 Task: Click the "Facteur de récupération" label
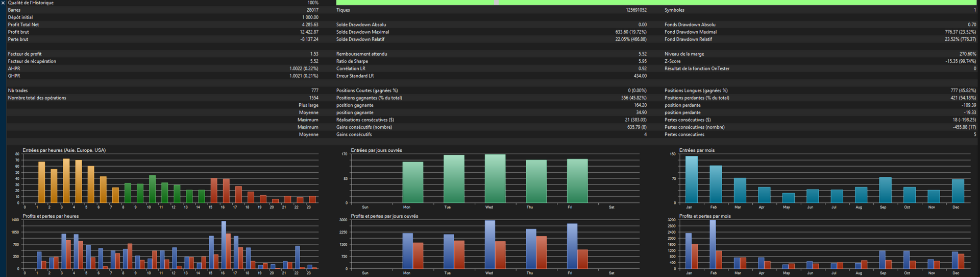pos(32,61)
